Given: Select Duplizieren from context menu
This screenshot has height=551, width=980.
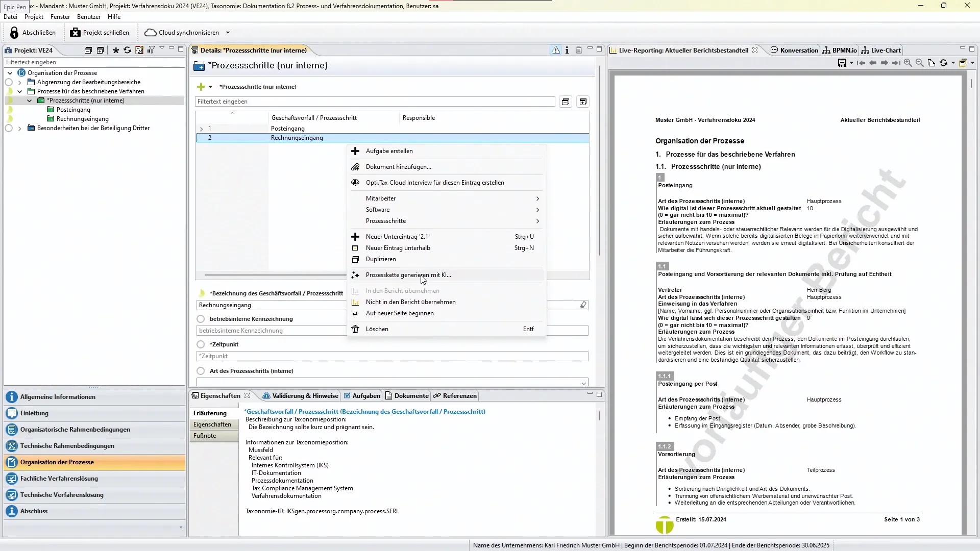Looking at the screenshot, I should point(446,259).
